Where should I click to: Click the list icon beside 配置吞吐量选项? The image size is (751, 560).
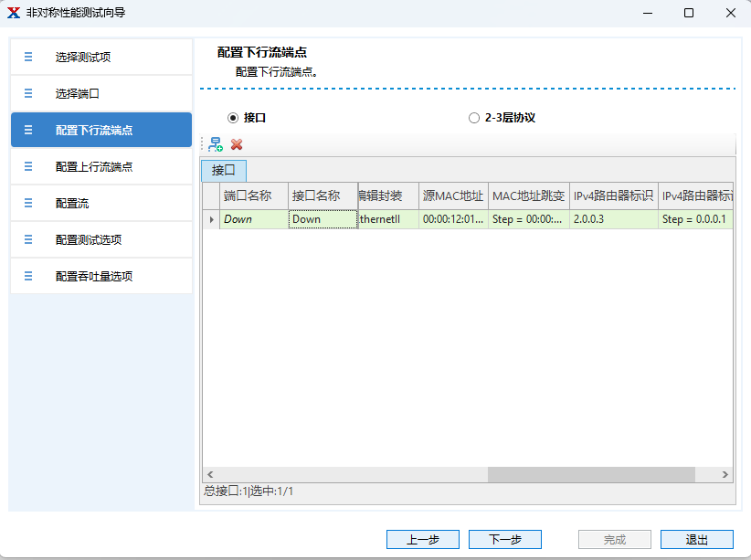point(28,276)
